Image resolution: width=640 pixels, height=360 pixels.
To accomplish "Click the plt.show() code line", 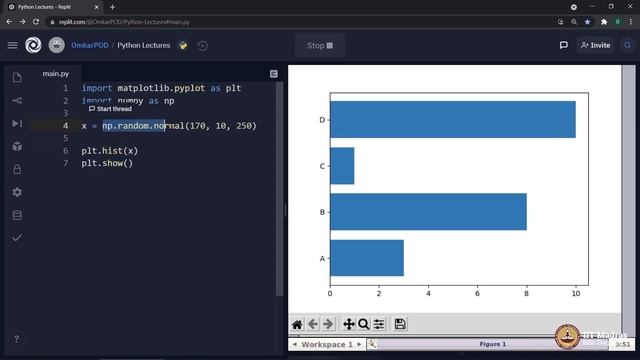I will click(107, 163).
